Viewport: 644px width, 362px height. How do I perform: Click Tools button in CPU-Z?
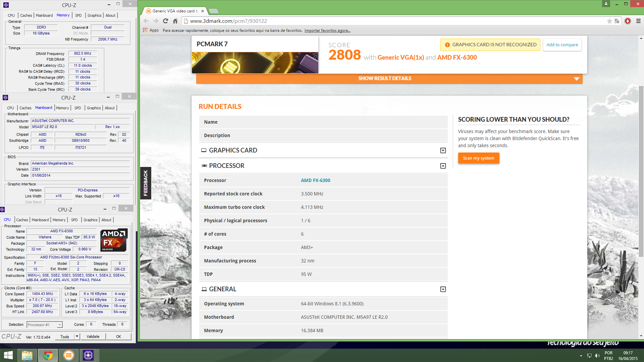pyautogui.click(x=65, y=337)
